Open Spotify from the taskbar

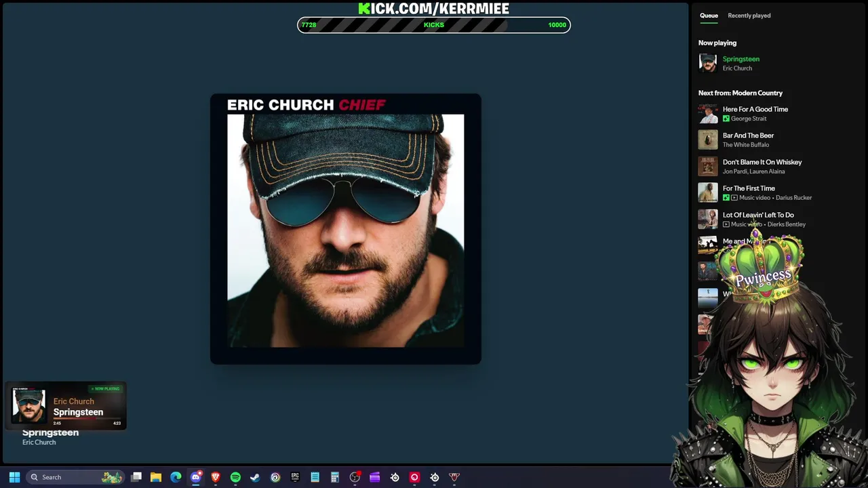tap(235, 477)
